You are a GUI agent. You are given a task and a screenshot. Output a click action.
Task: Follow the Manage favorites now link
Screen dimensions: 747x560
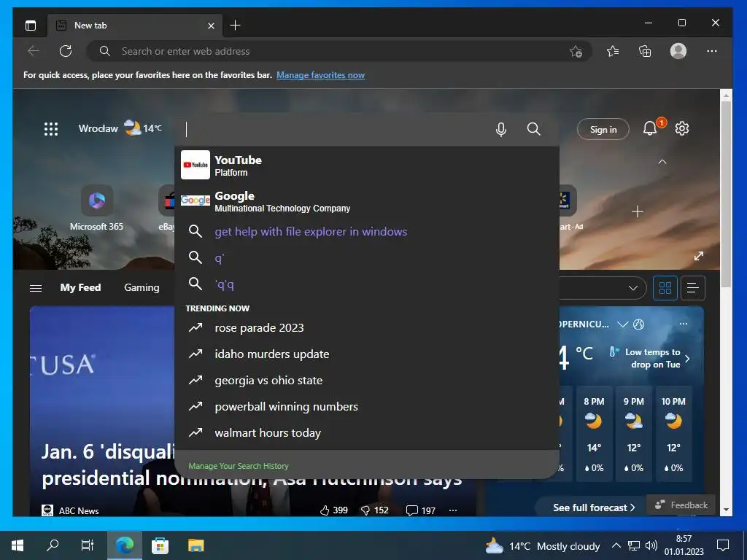(320, 75)
